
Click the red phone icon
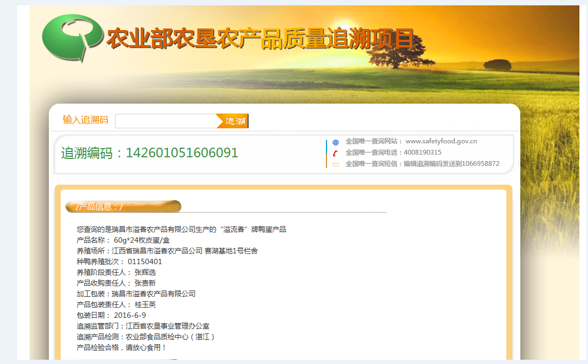[x=336, y=153]
